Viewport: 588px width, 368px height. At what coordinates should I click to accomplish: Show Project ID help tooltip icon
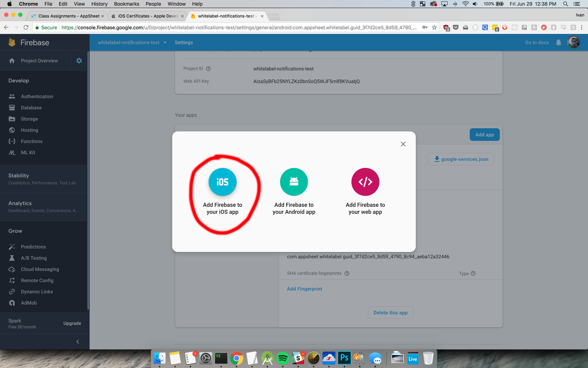[208, 68]
